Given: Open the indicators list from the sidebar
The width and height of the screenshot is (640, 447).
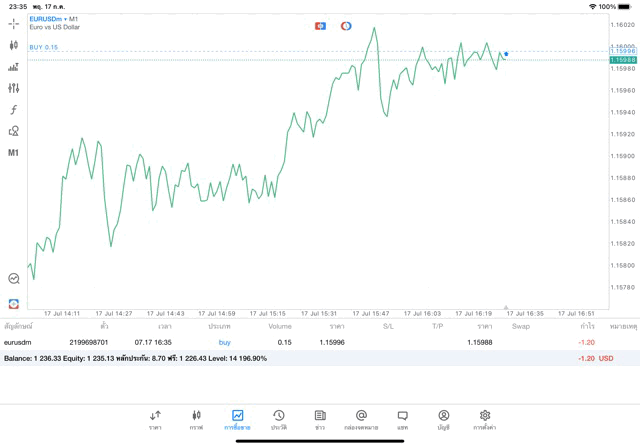Looking at the screenshot, I should point(13,67).
